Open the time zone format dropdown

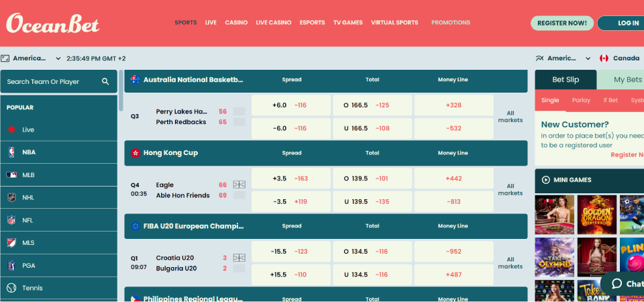tap(32, 58)
